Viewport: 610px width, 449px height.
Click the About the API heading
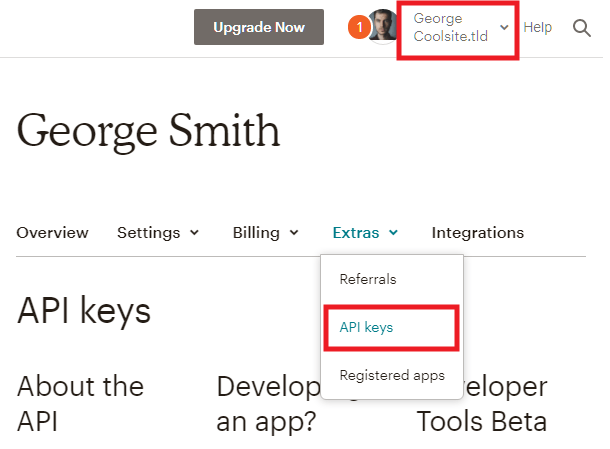pyautogui.click(x=80, y=402)
